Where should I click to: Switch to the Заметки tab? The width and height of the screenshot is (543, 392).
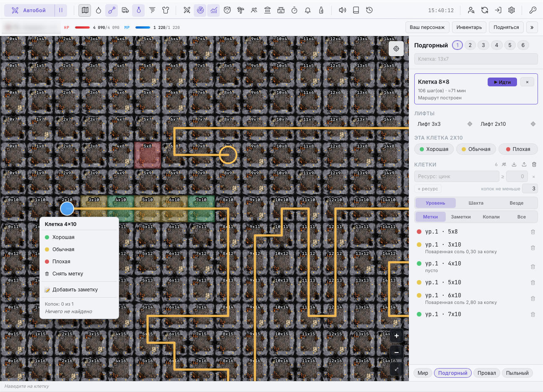461,217
